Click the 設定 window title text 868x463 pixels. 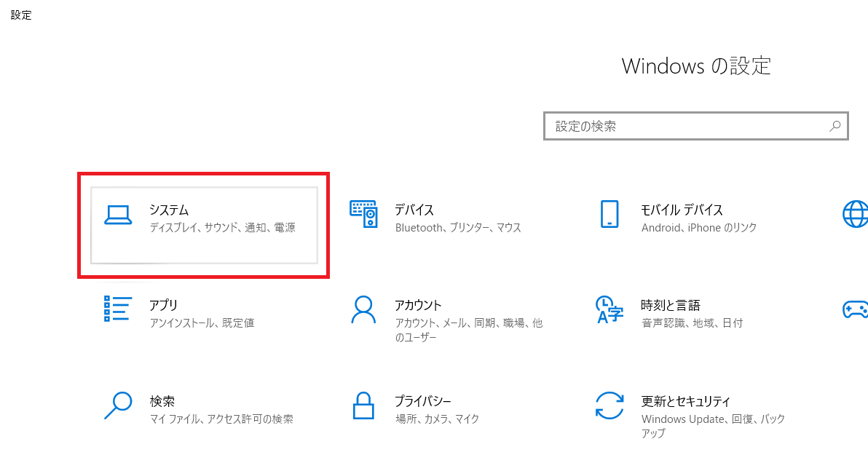click(x=21, y=15)
